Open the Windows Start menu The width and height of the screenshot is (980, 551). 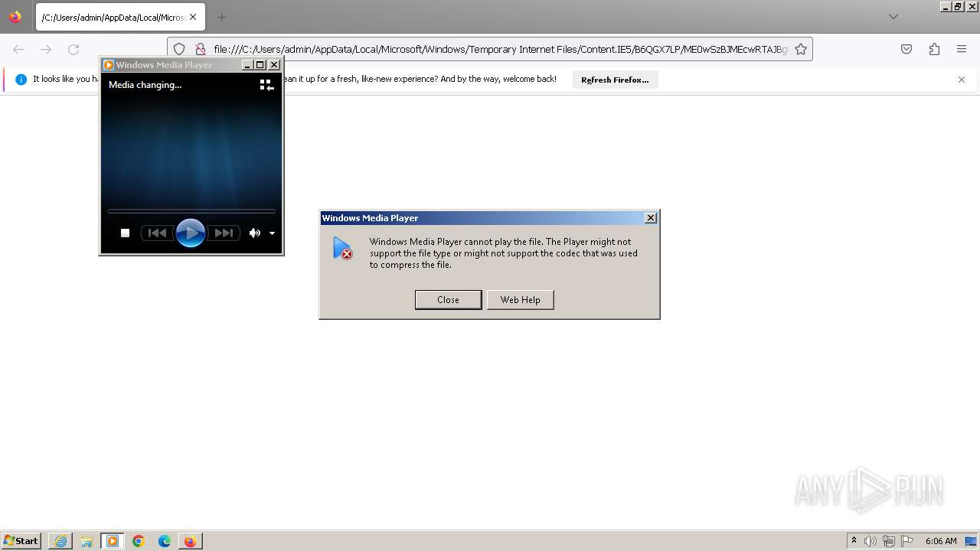21,541
